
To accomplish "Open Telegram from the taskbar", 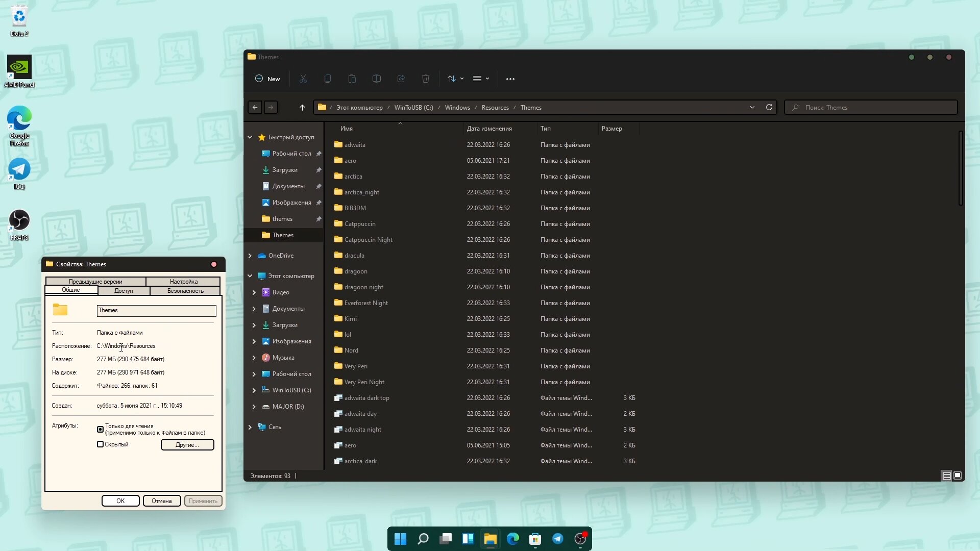I will coord(558,539).
